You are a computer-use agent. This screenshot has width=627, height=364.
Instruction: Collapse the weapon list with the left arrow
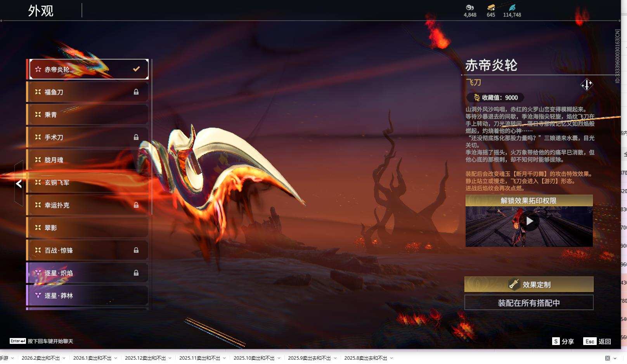click(18, 184)
